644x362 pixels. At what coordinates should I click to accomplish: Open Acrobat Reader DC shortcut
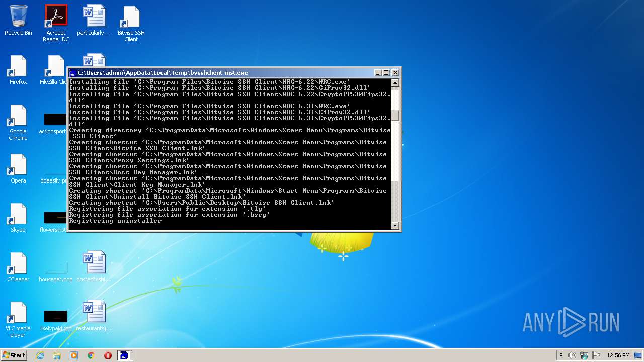click(56, 23)
